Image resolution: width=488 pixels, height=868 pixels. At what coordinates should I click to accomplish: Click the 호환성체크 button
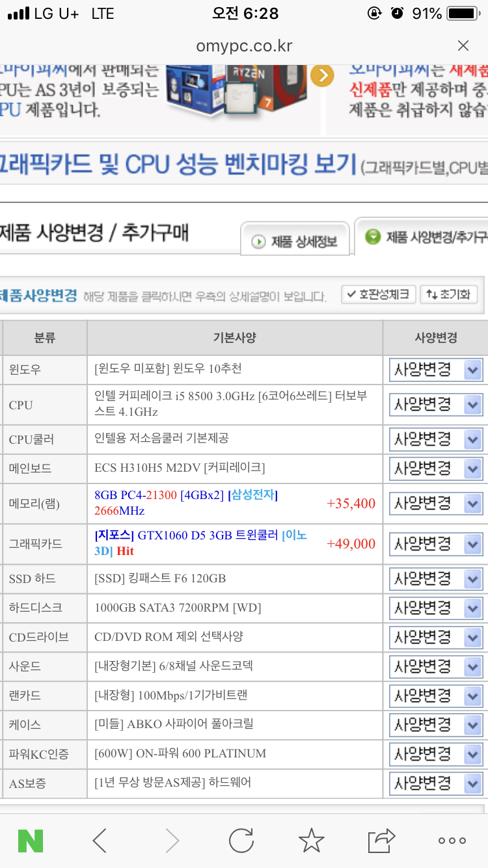coord(379,294)
